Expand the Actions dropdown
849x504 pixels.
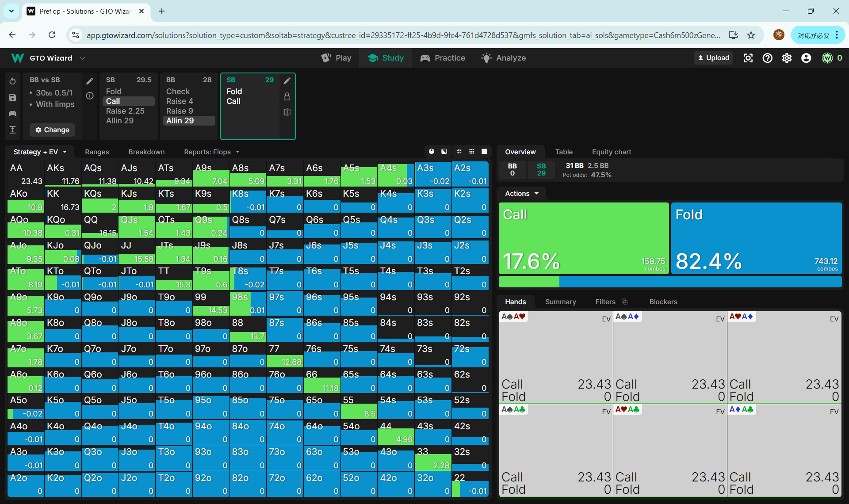click(x=522, y=194)
